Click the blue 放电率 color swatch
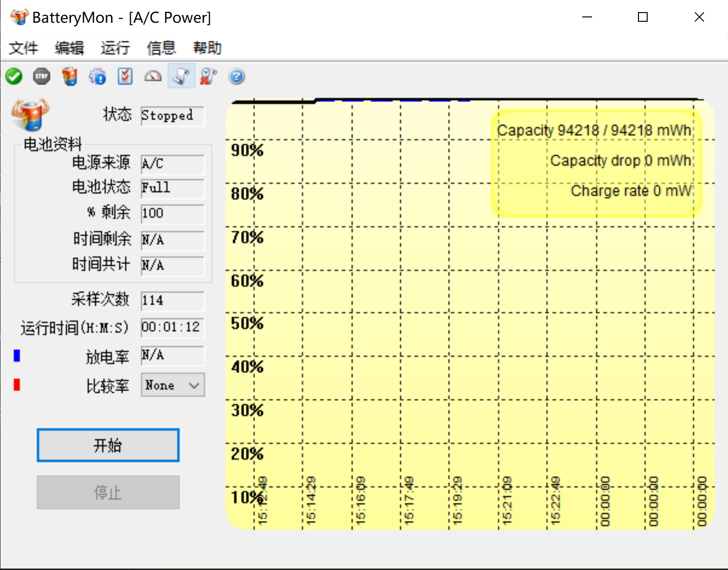The image size is (728, 570). pos(17,356)
